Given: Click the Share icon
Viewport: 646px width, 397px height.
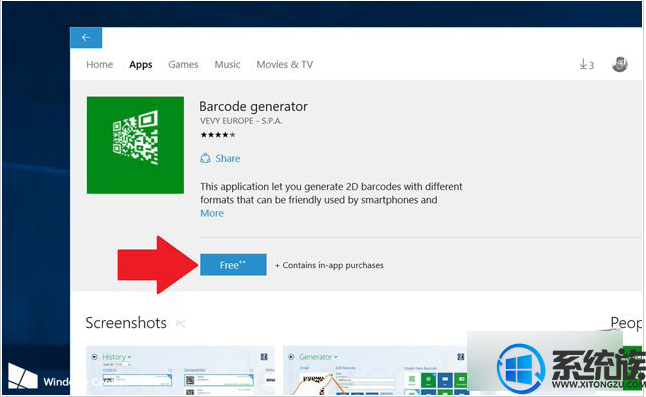Looking at the screenshot, I should tap(205, 158).
